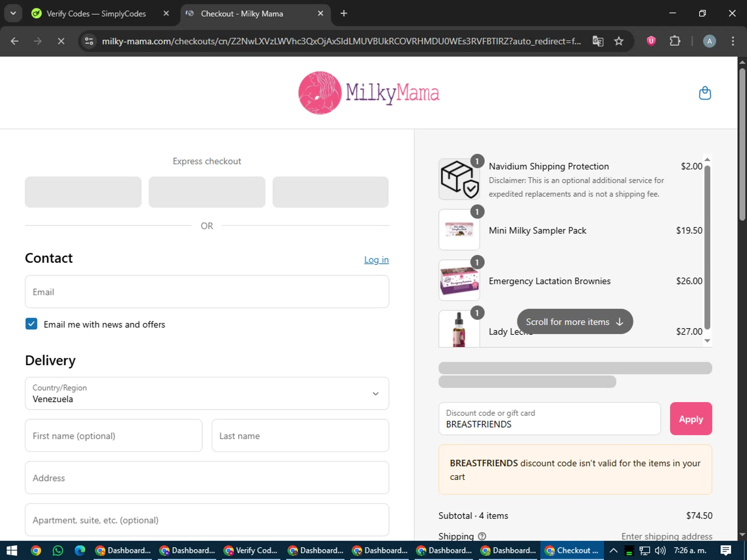Open Chrome from the taskbar

pyautogui.click(x=36, y=551)
